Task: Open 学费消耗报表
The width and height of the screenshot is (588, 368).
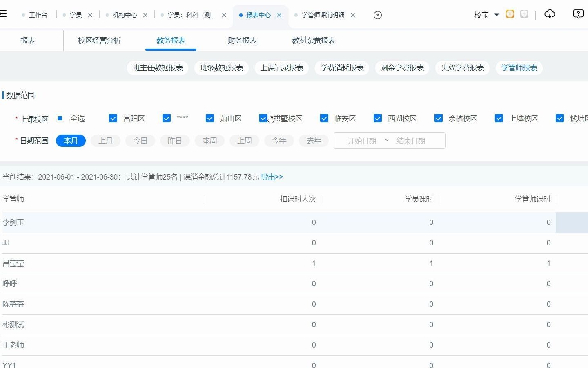Action: pos(342,68)
